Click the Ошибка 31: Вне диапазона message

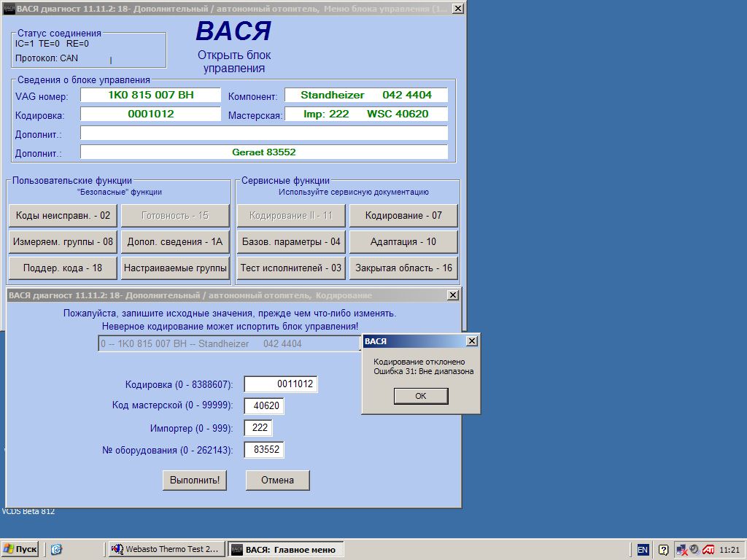[424, 371]
